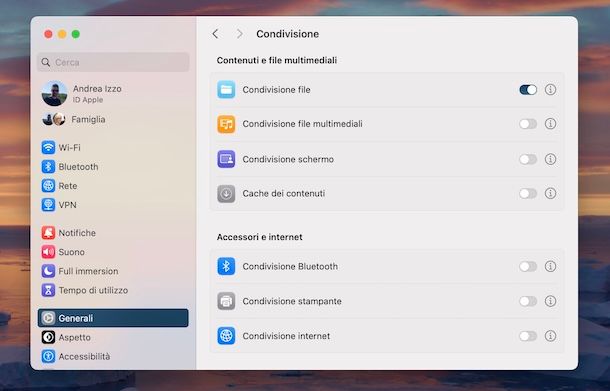
Task: Click the Condivisione file folder icon
Action: point(226,89)
